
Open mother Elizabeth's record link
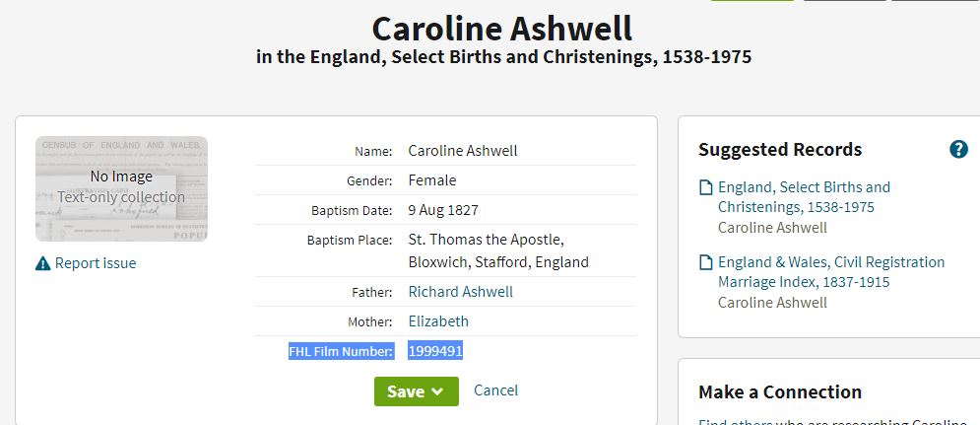tap(438, 321)
